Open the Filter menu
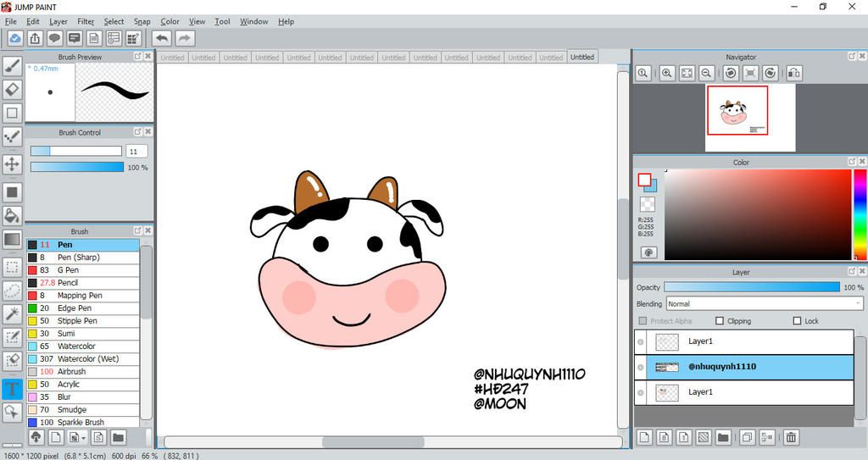 (86, 21)
